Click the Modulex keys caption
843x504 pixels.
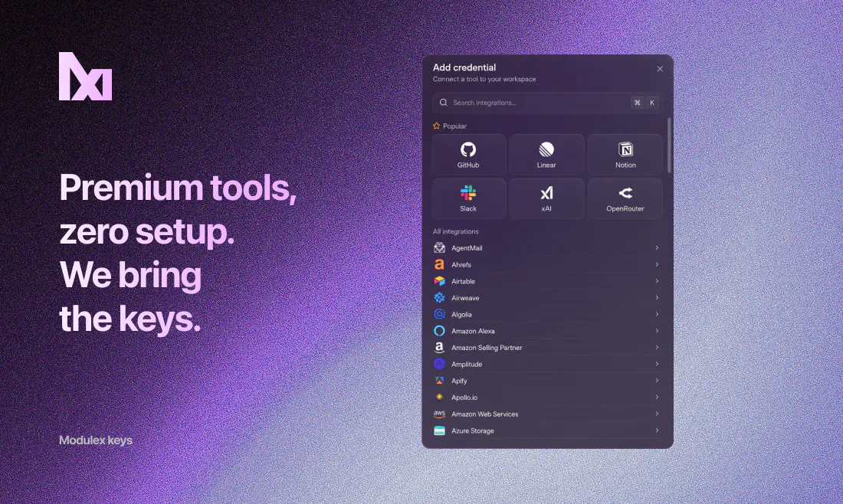click(x=96, y=440)
